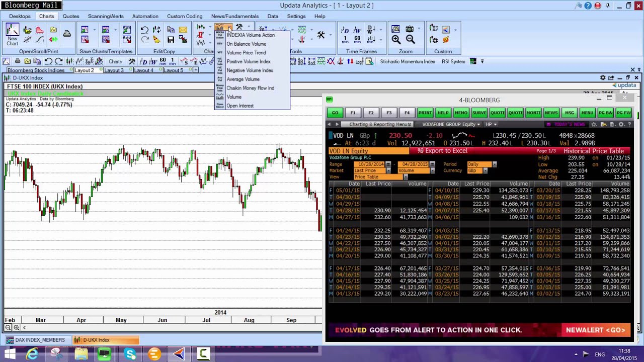644x362 pixels.
Task: Click the RSI System button
Action: [x=453, y=61]
